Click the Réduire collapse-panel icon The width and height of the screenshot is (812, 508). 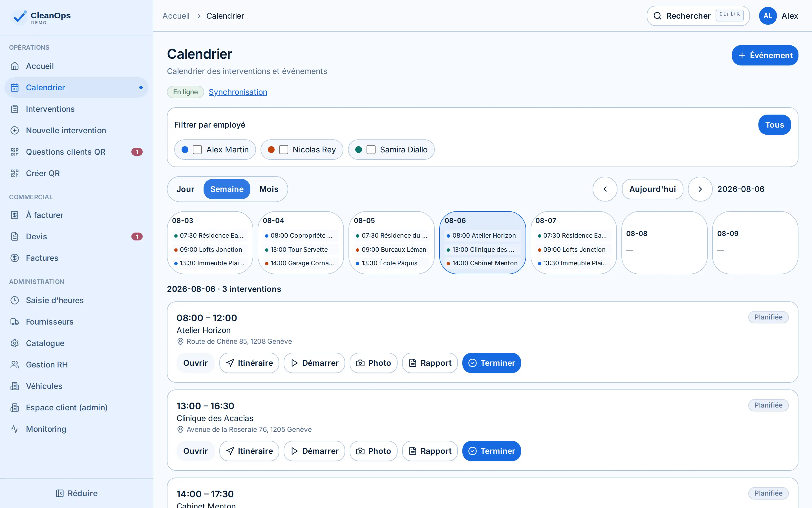(60, 494)
